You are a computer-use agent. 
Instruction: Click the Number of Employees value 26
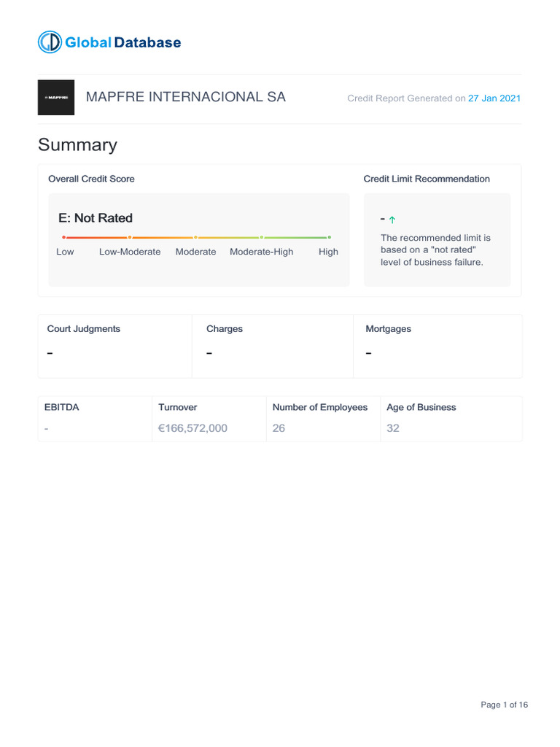(x=279, y=428)
